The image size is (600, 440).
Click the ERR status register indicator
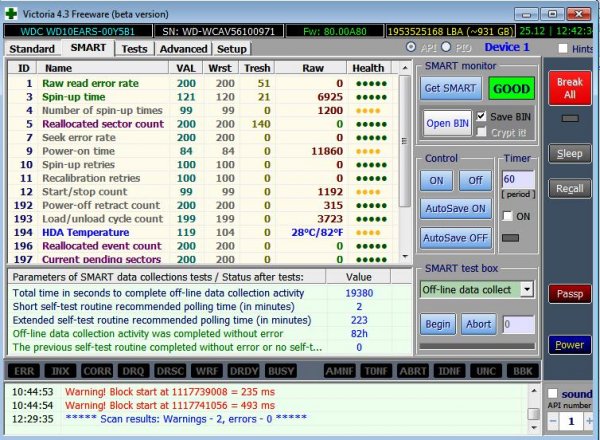click(24, 371)
